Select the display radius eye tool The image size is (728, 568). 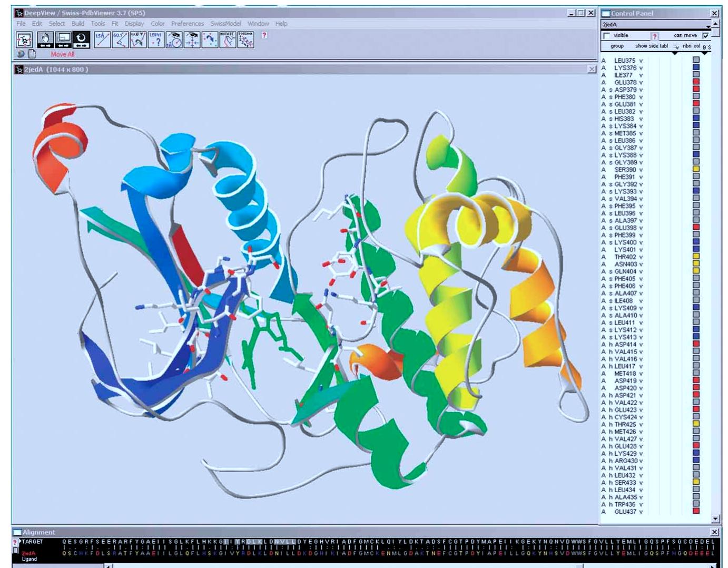174,40
